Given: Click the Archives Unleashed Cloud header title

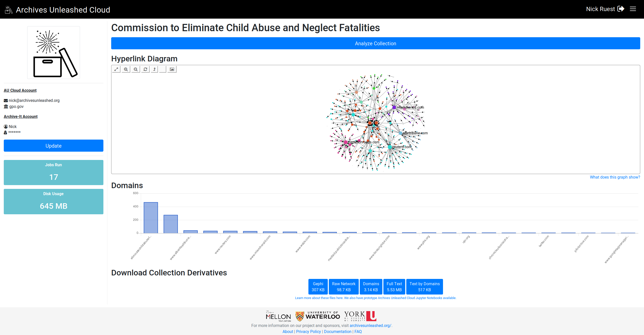Looking at the screenshot, I should 63,10.
